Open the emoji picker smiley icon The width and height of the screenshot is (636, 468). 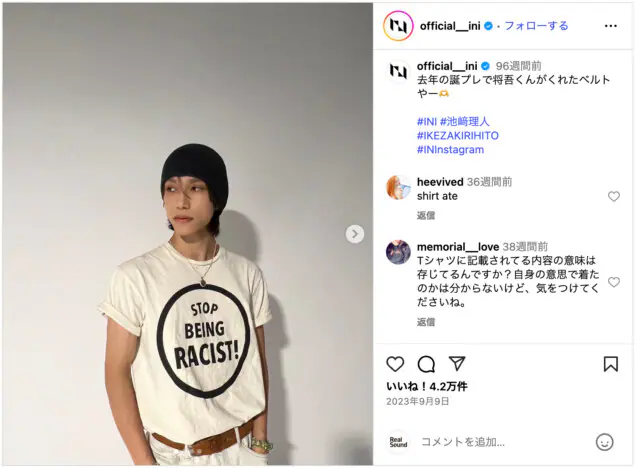tap(604, 442)
